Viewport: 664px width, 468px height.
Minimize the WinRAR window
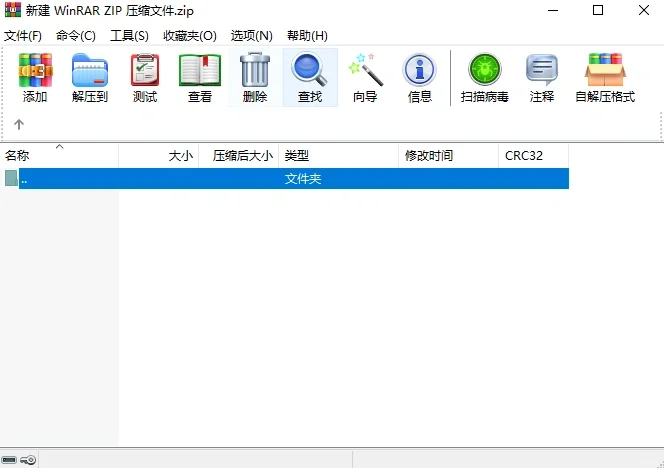(x=553, y=10)
